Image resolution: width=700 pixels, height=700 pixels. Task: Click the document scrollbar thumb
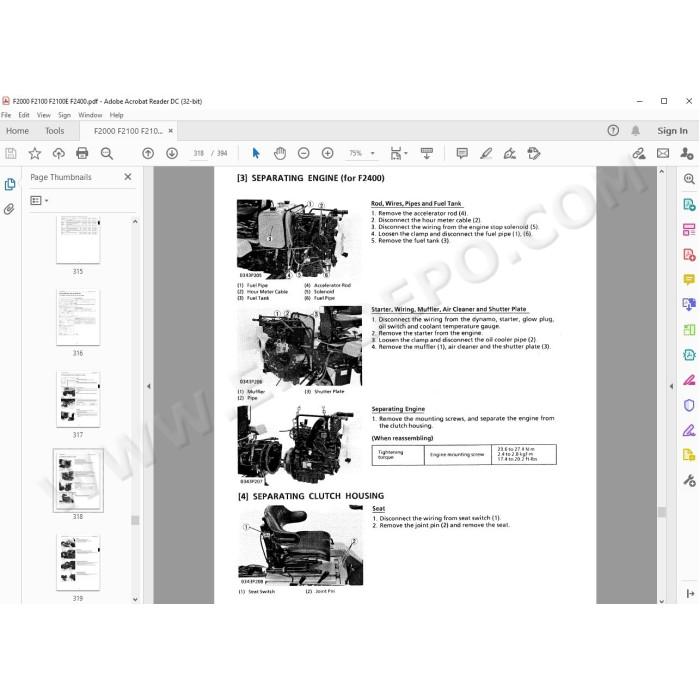pos(662,512)
